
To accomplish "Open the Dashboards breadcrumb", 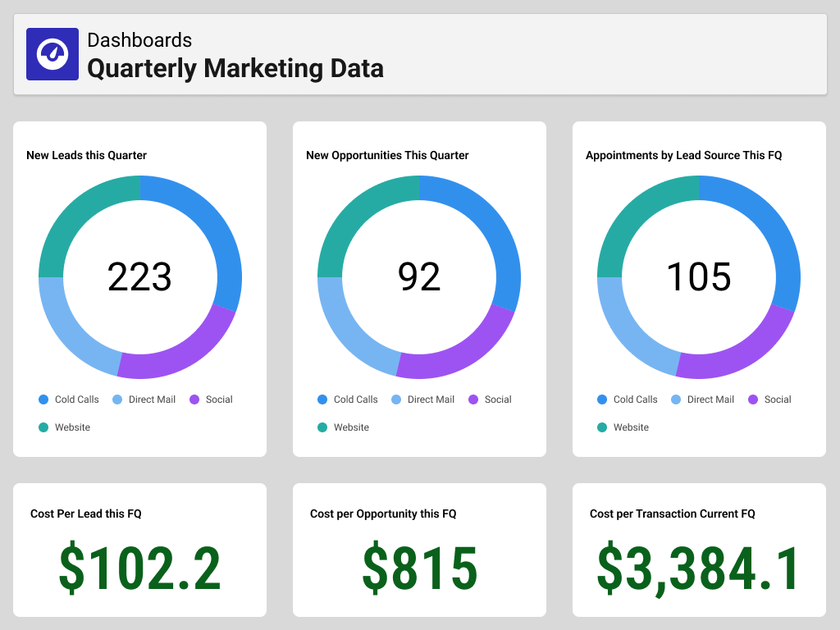I will pos(138,39).
